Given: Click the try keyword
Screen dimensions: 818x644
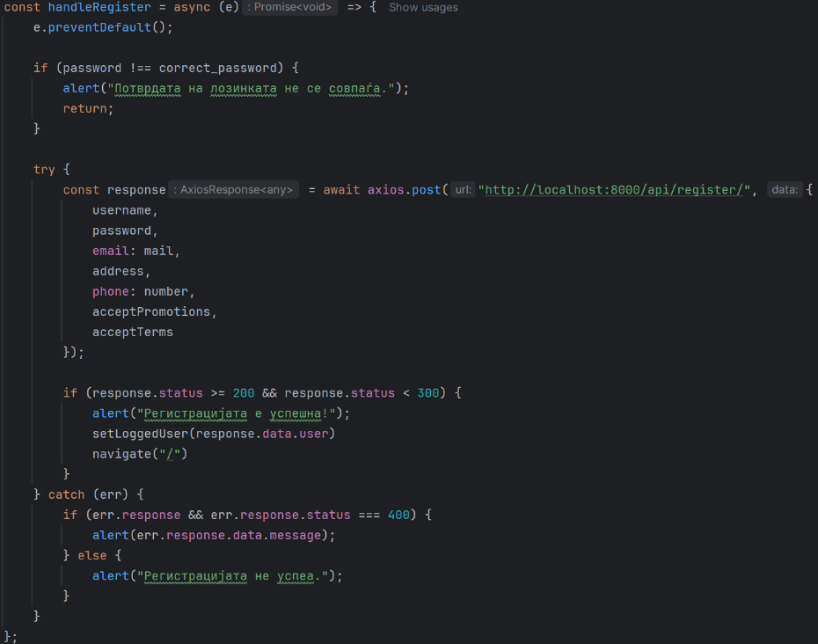Looking at the screenshot, I should (44, 169).
